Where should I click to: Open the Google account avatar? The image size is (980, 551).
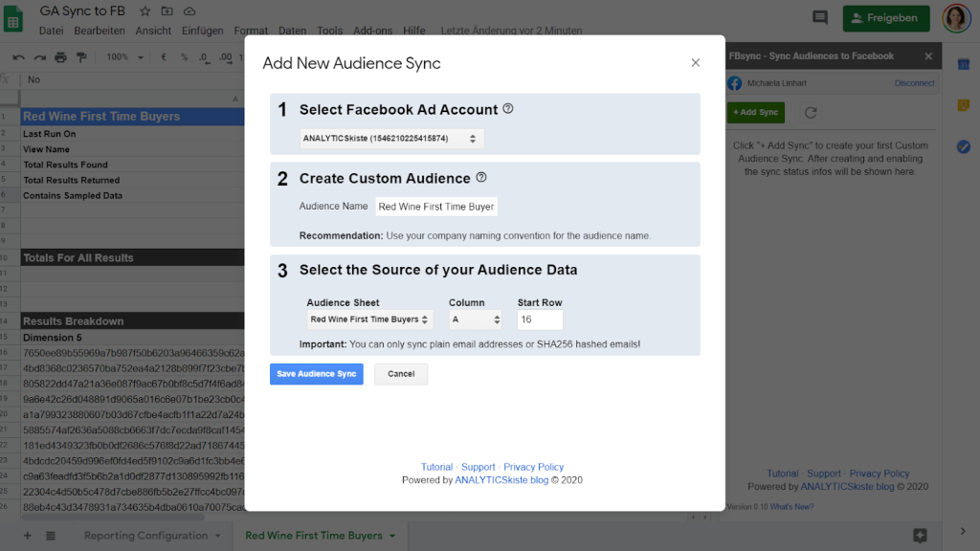(956, 17)
